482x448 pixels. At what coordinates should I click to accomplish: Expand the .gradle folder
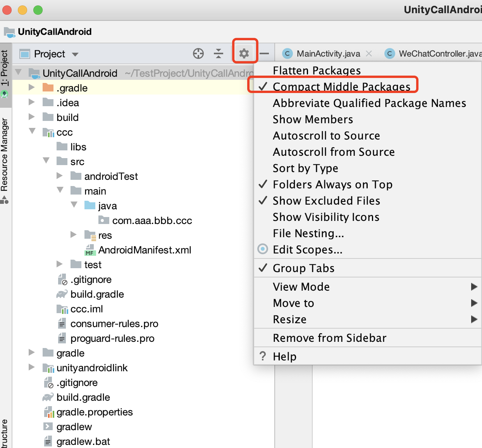coord(32,87)
